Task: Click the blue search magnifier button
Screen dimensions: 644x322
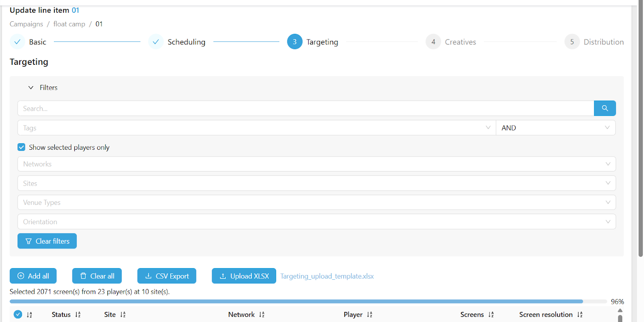Action: (605, 108)
